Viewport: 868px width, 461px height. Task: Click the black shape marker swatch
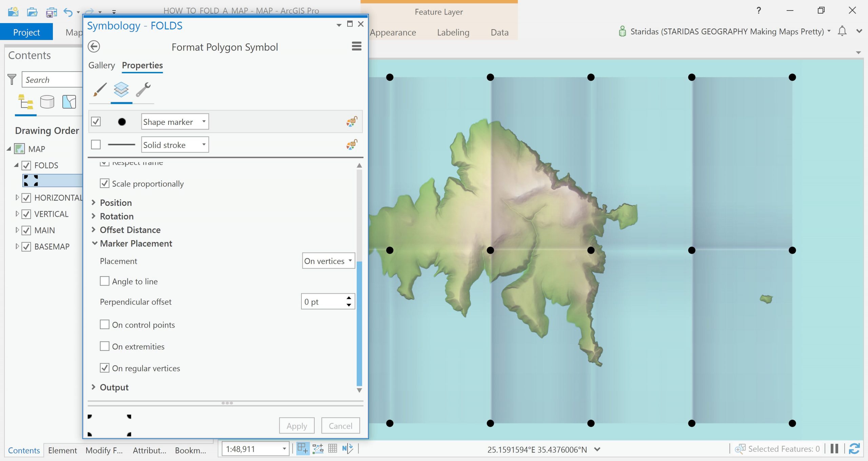(x=122, y=122)
